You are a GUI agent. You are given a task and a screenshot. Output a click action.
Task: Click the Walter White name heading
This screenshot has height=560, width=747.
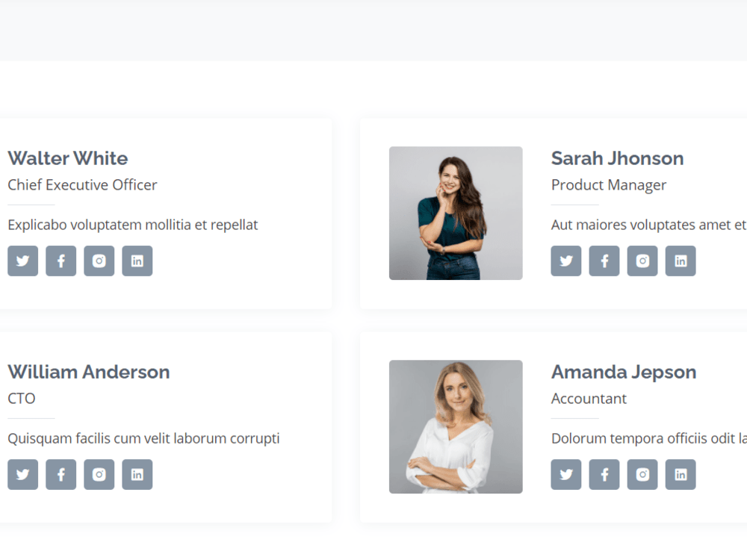point(67,158)
